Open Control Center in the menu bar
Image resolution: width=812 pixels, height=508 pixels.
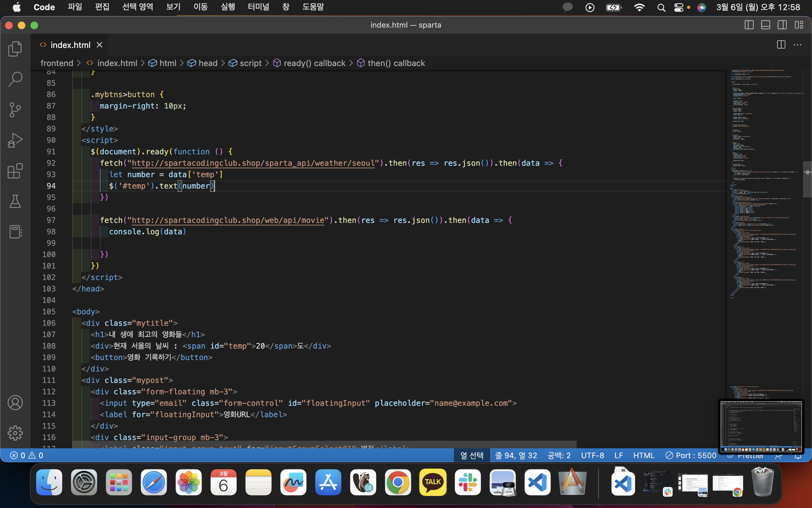(678, 7)
